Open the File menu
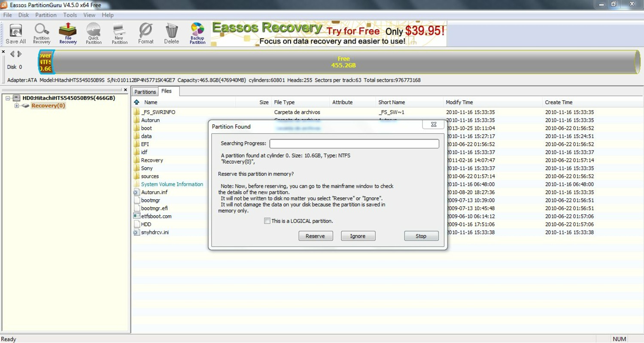Image resolution: width=644 pixels, height=343 pixels. tap(8, 15)
